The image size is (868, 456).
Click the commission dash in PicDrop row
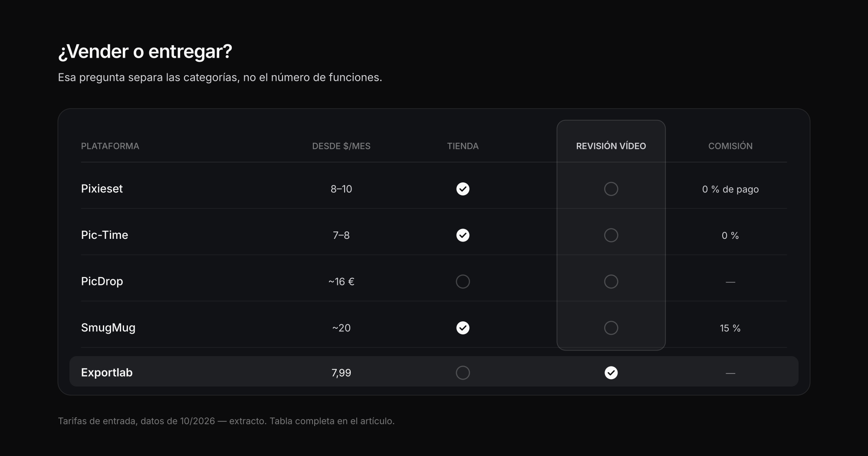(x=730, y=282)
